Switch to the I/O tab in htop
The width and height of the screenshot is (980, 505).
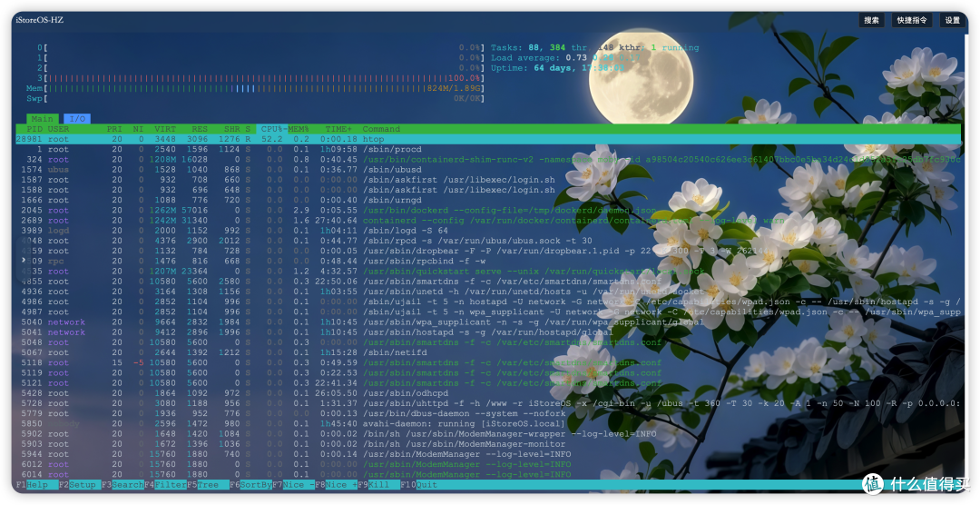77,118
